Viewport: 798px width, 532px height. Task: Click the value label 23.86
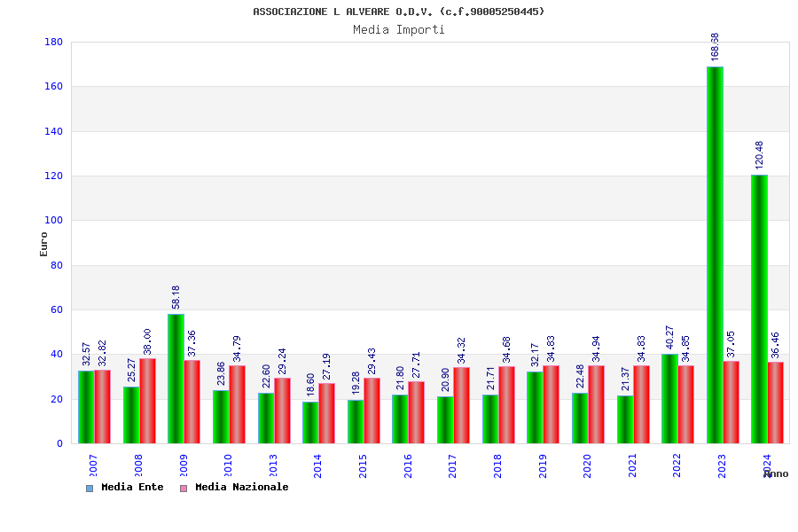coord(221,373)
